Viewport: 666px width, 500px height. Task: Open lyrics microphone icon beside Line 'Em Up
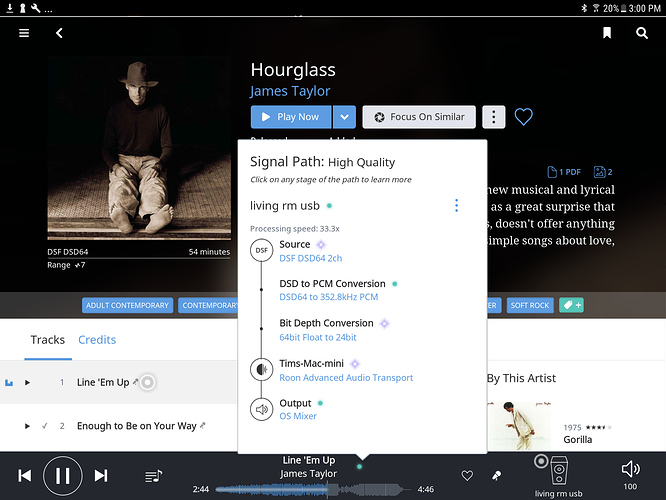click(135, 382)
